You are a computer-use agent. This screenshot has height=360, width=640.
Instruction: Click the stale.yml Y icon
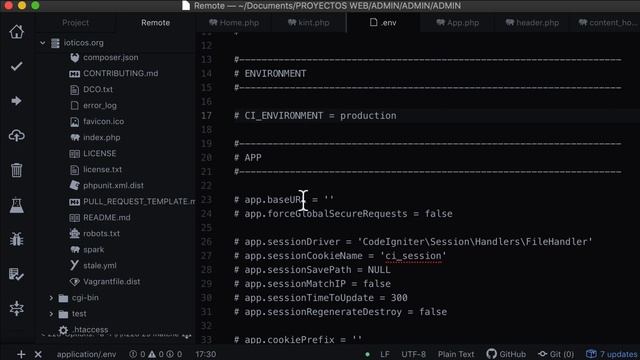click(x=74, y=265)
